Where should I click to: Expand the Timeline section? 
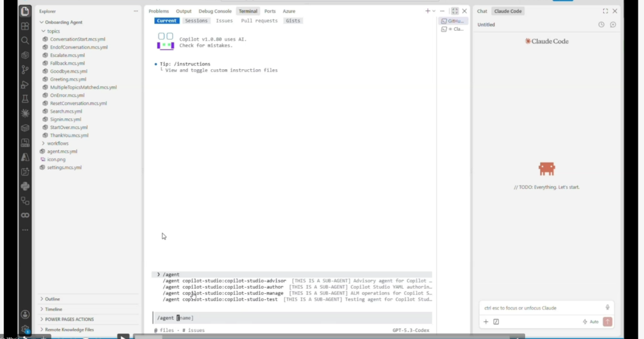(x=53, y=309)
